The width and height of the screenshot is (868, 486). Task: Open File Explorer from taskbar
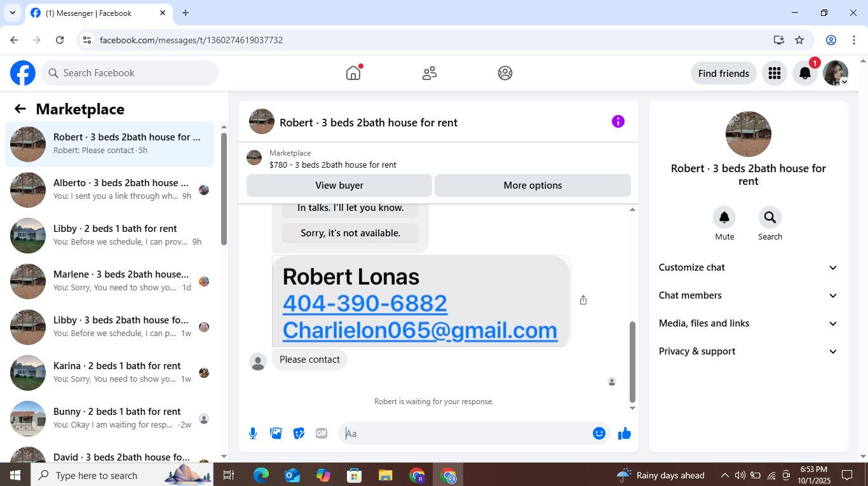coord(386,475)
